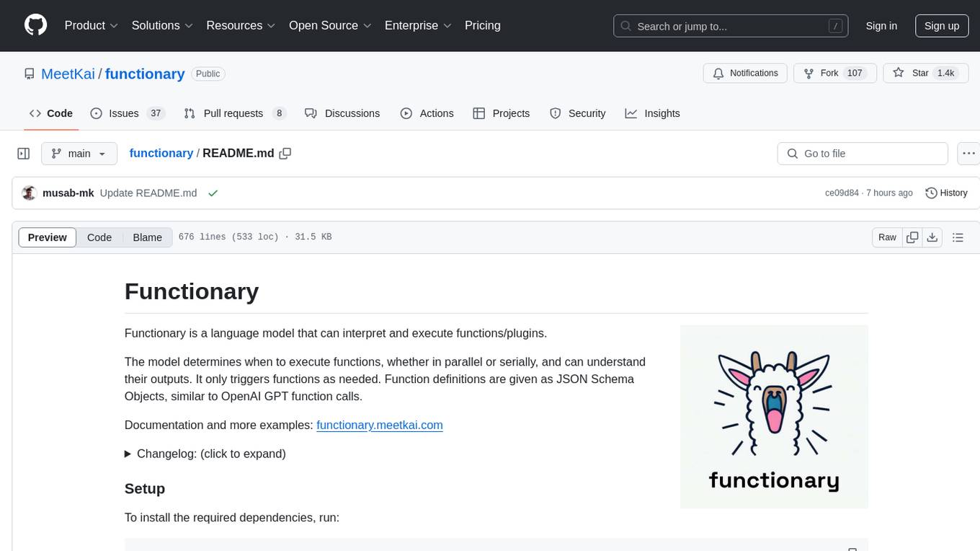The image size is (980, 551).
Task: Expand the Resources menu
Action: (x=241, y=25)
